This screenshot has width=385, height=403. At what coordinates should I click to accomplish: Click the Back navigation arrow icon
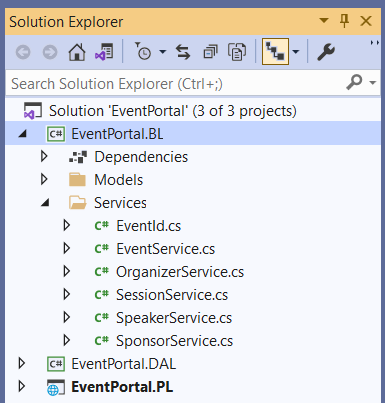(23, 52)
